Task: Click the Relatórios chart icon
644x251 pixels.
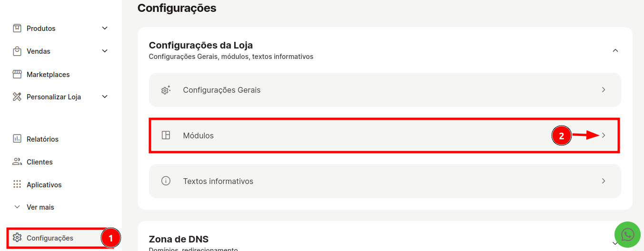Action: coord(17,139)
